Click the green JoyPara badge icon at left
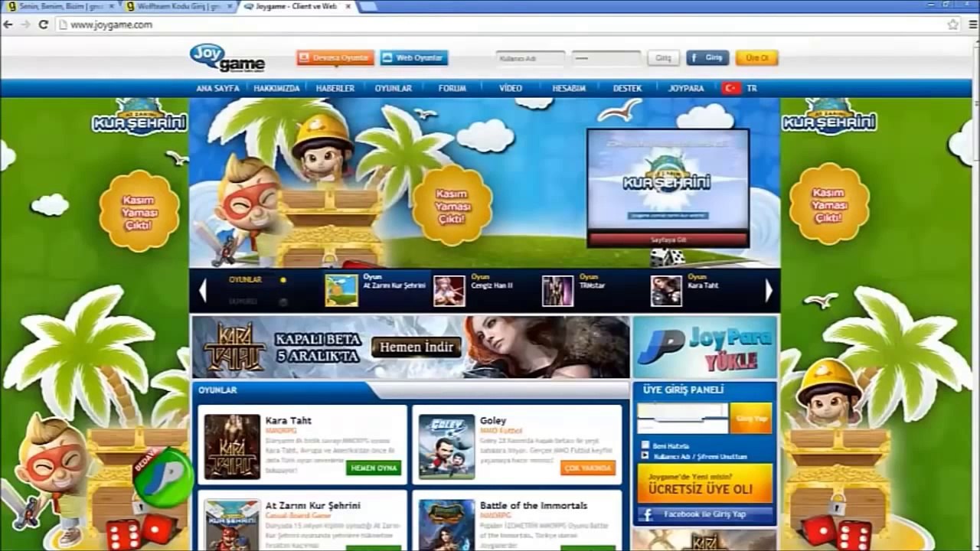Viewport: 980px width, 551px height. [163, 477]
